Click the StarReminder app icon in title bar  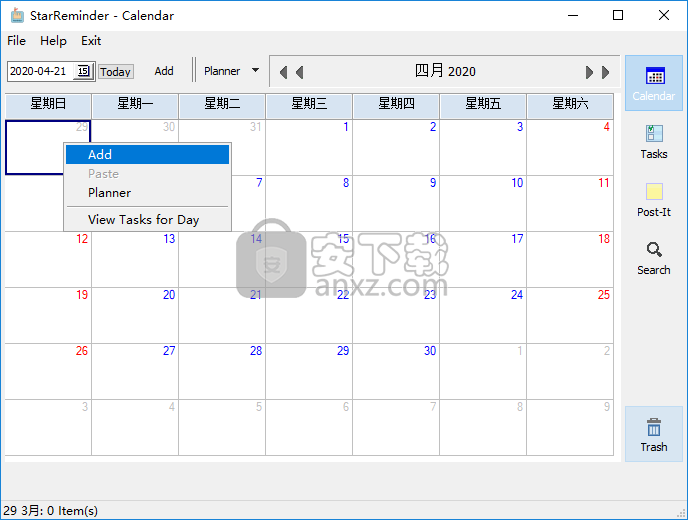pos(17,15)
